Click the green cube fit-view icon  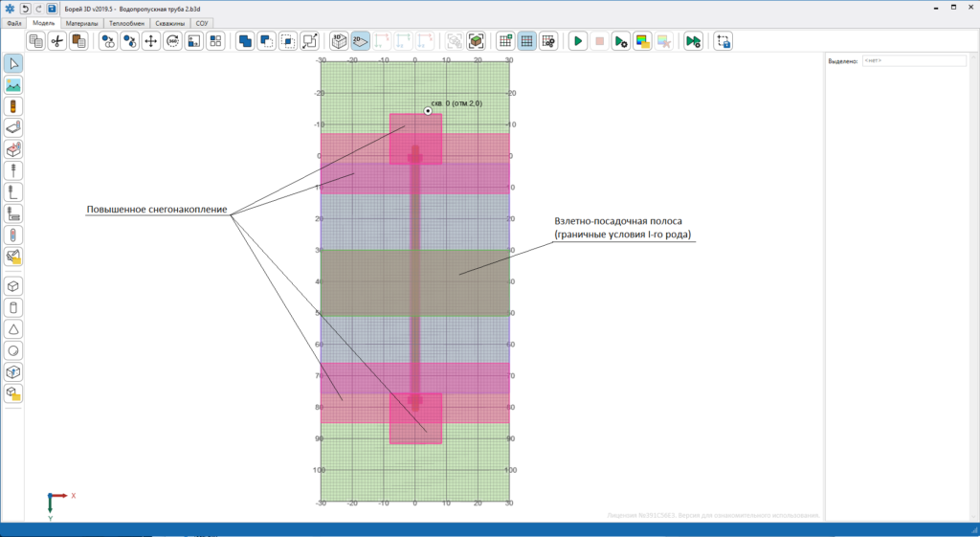click(x=477, y=41)
